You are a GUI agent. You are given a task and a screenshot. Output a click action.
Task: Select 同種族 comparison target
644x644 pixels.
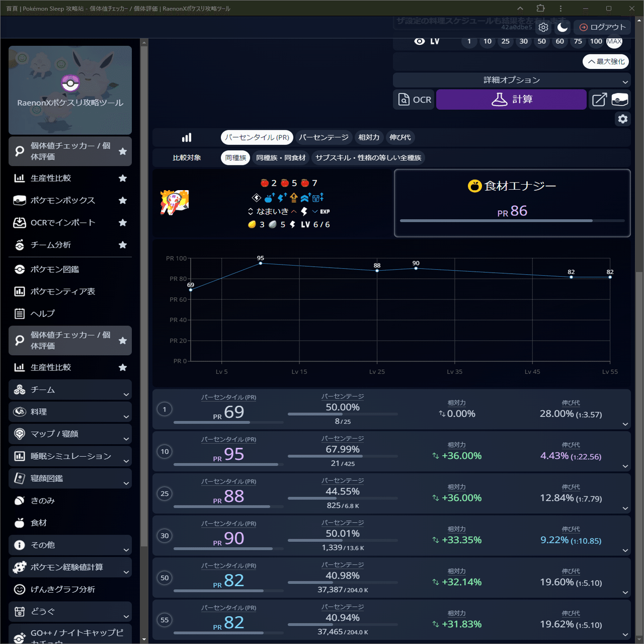click(x=235, y=157)
